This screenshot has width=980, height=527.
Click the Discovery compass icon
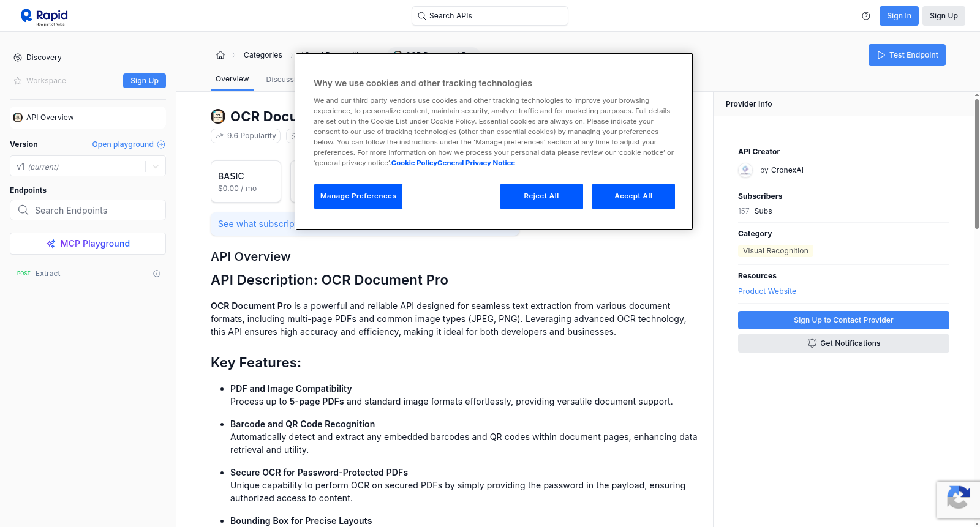[x=18, y=58]
